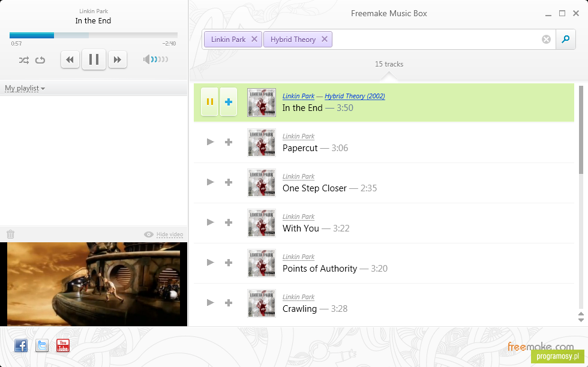Play the With You track
Viewport: 588px width, 367px height.
click(x=211, y=222)
